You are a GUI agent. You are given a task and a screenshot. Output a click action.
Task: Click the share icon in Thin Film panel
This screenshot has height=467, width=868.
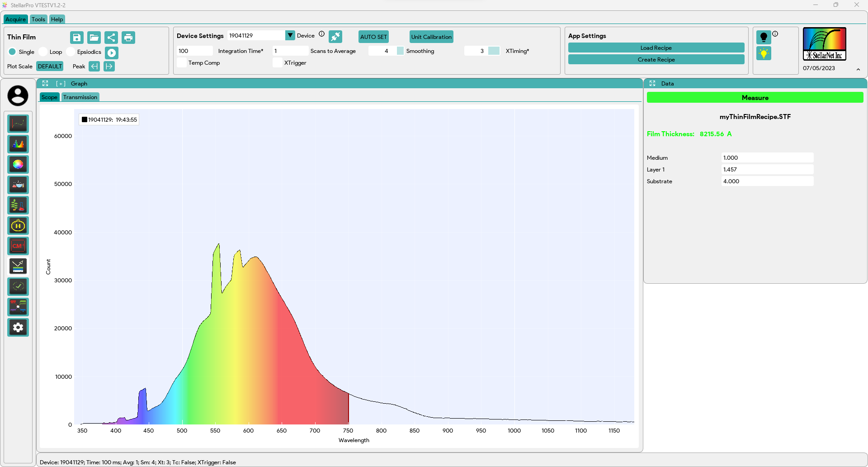[111, 38]
